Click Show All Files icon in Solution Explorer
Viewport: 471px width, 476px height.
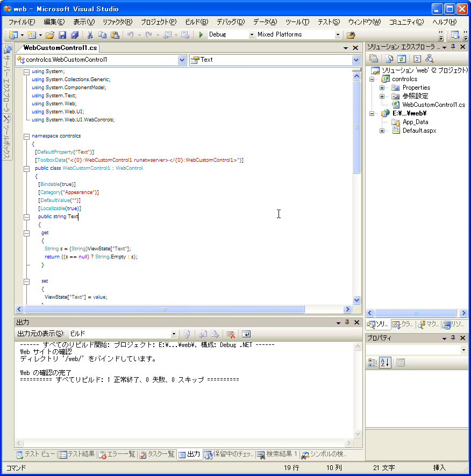tap(389, 59)
